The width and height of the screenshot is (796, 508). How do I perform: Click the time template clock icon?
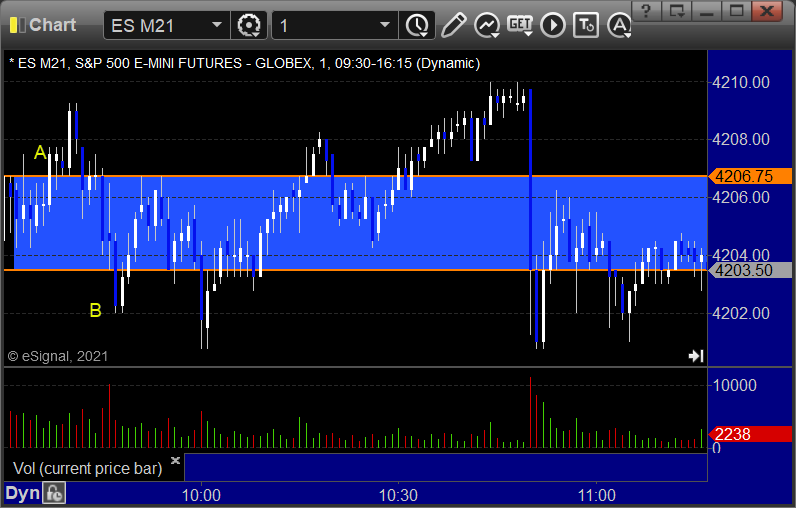(417, 25)
